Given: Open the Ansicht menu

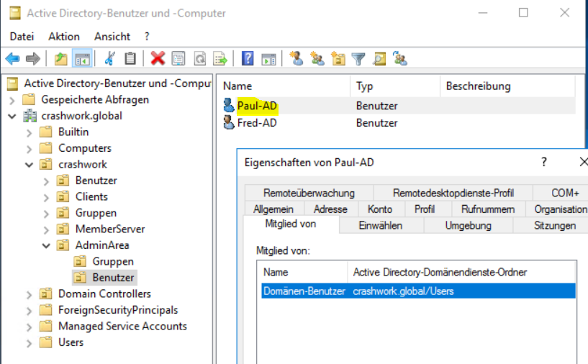Looking at the screenshot, I should pyautogui.click(x=112, y=37).
